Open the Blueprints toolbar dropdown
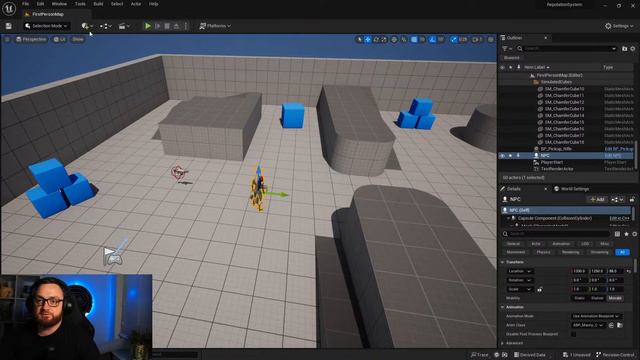The width and height of the screenshot is (640, 360). [105, 26]
